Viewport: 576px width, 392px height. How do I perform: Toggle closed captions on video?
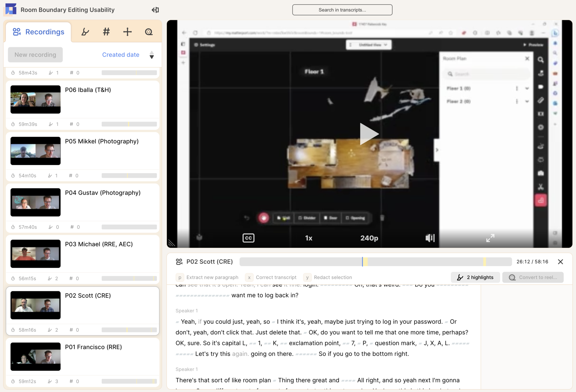248,238
